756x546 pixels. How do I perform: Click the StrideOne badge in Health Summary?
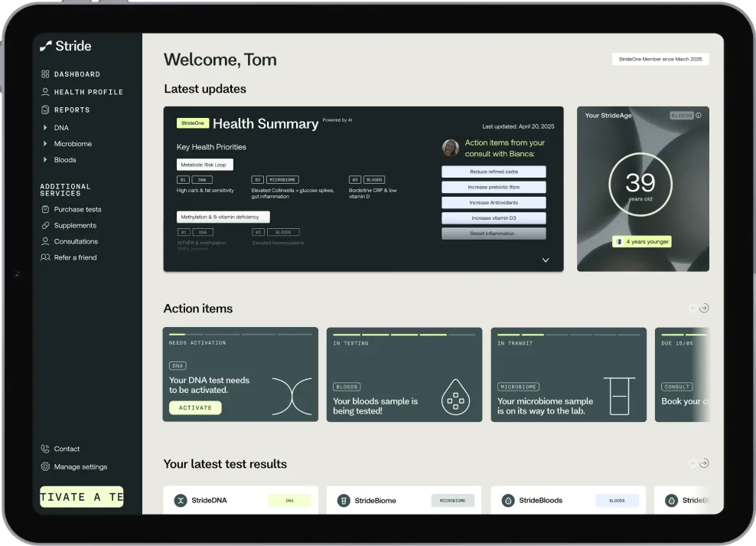tap(193, 123)
